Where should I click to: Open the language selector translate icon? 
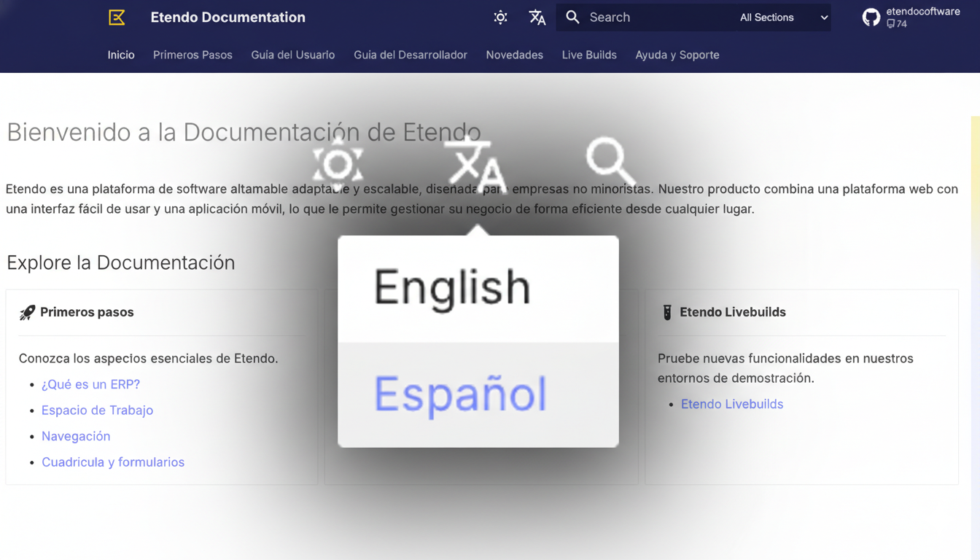point(537,17)
